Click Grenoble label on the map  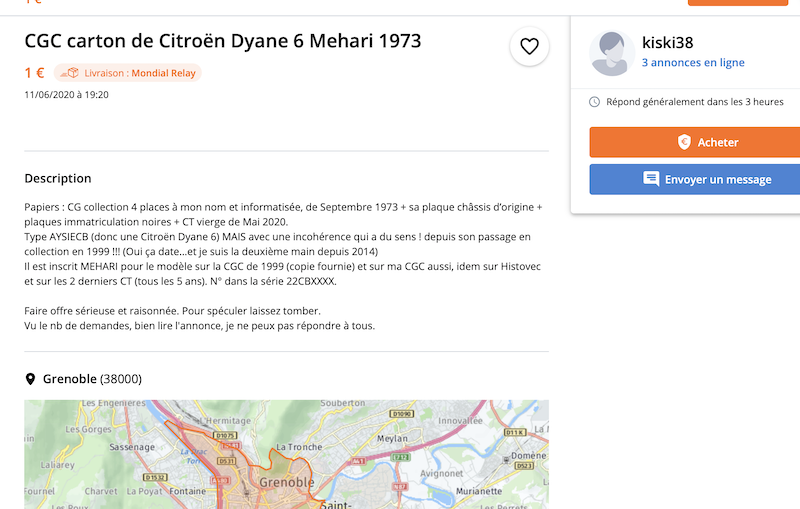pos(287,482)
